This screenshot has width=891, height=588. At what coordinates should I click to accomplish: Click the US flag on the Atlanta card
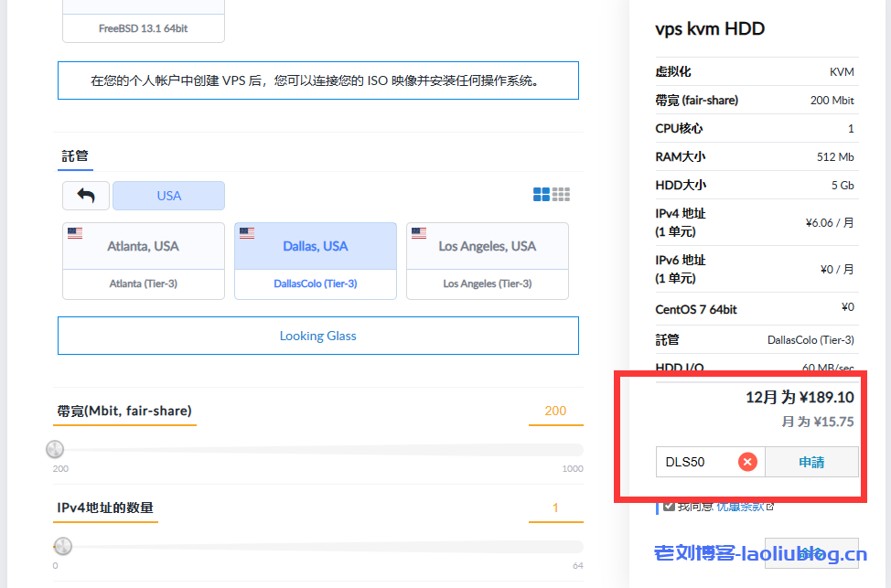point(75,231)
